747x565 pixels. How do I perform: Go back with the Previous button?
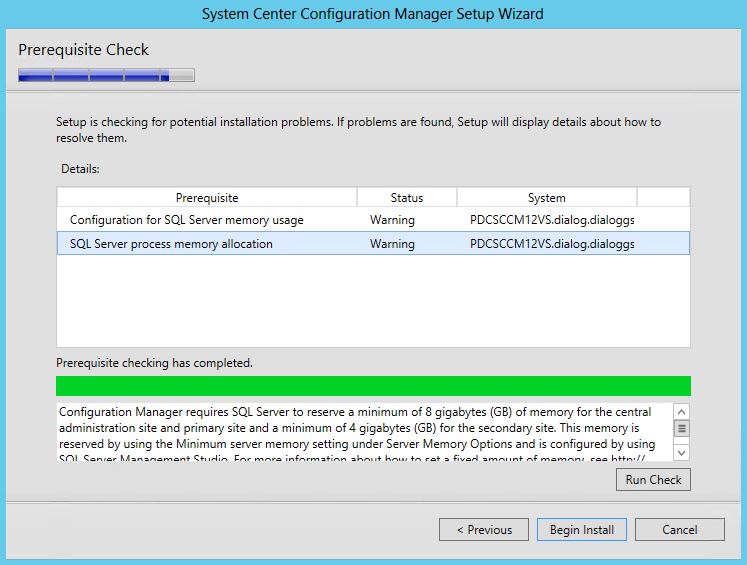click(x=484, y=530)
